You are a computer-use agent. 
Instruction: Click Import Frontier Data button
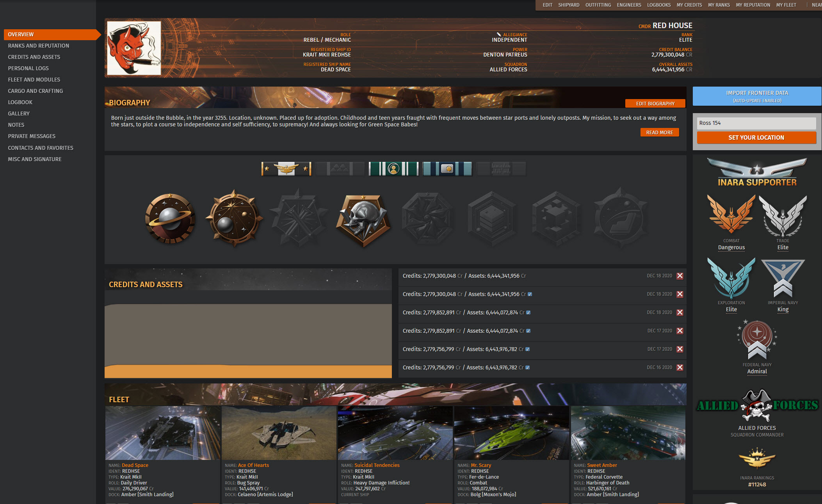(757, 96)
